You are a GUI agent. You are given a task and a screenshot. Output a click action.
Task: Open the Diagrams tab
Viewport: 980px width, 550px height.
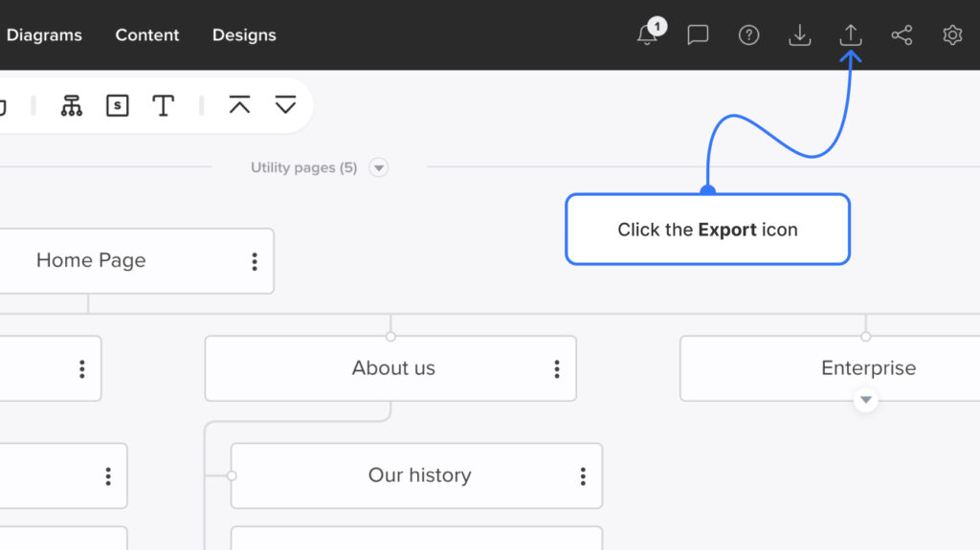click(x=44, y=35)
